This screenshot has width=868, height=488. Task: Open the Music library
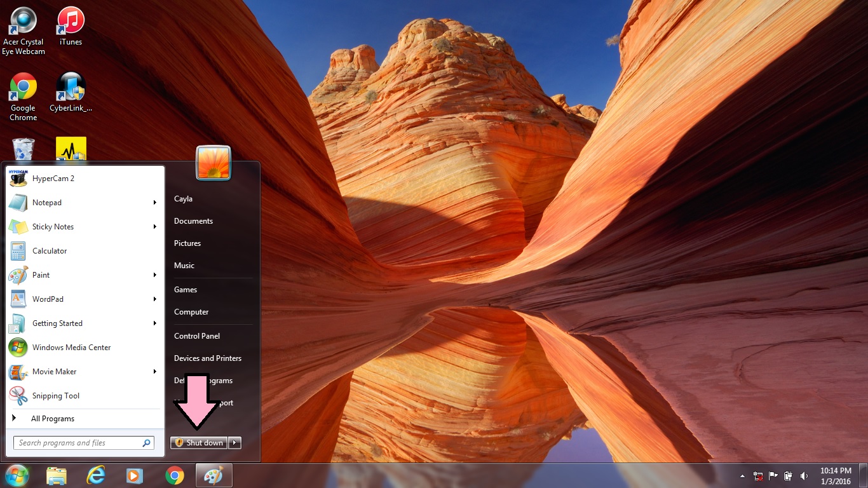184,266
